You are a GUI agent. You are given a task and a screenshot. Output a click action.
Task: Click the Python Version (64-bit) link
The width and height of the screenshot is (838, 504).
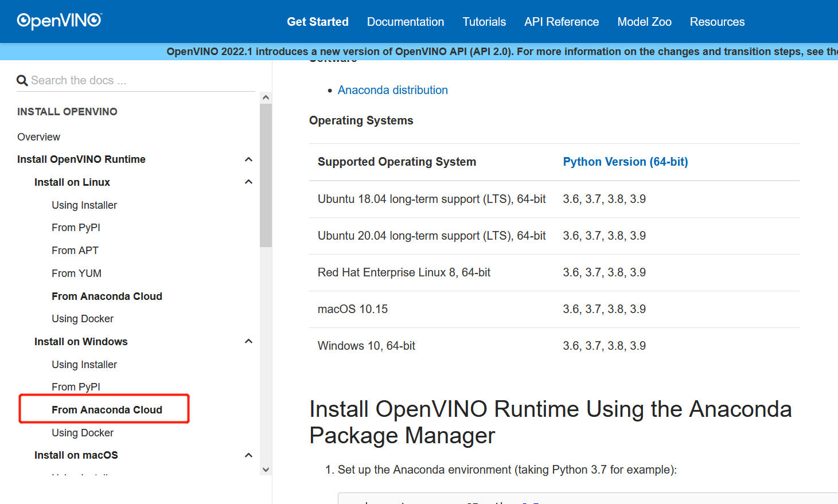[x=625, y=162]
